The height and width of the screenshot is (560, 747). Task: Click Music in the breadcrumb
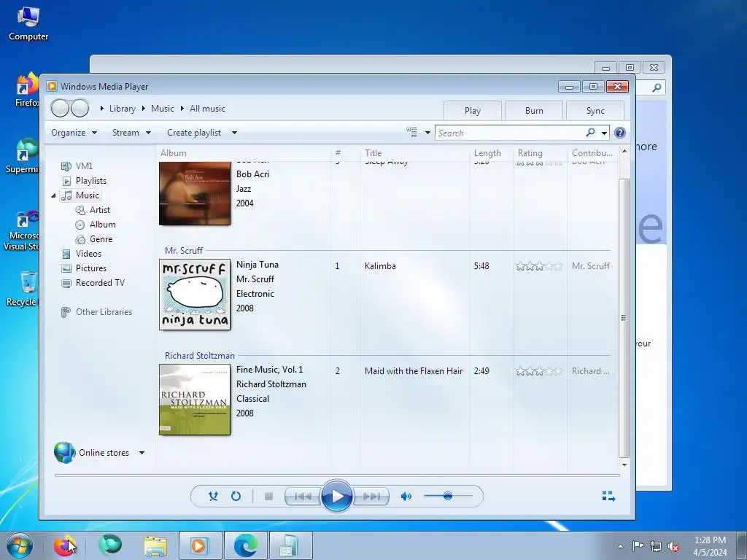coord(163,109)
